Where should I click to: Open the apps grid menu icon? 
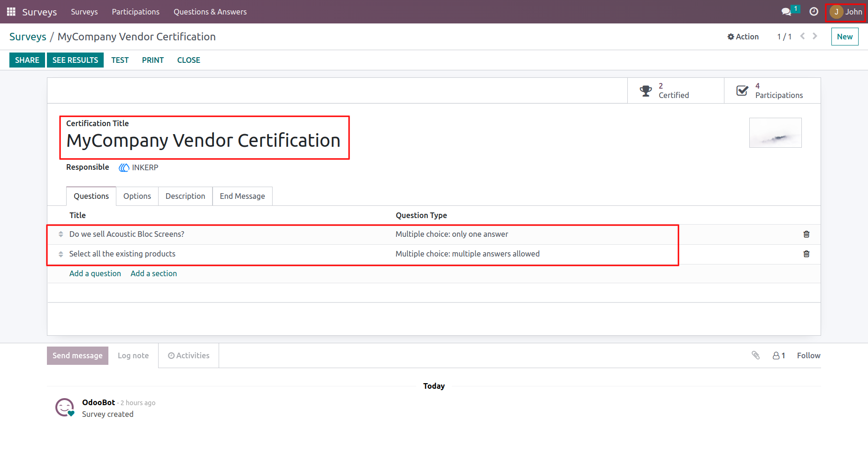[11, 12]
